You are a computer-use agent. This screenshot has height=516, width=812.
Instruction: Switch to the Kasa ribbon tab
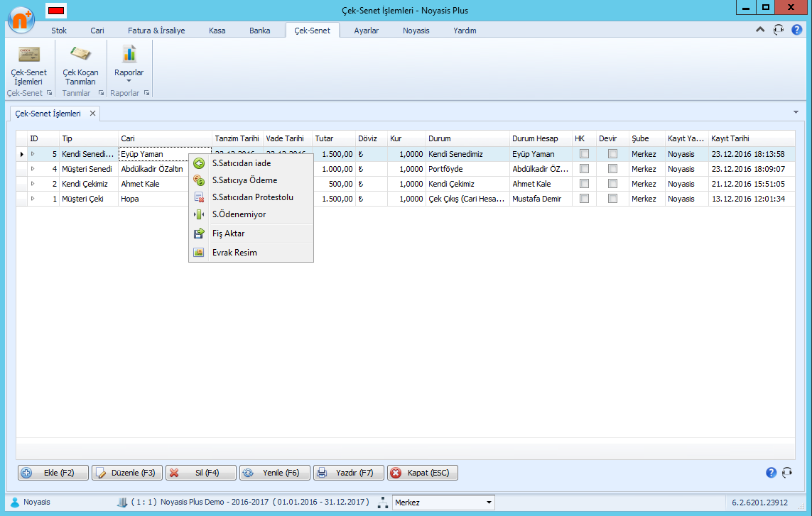(x=217, y=31)
